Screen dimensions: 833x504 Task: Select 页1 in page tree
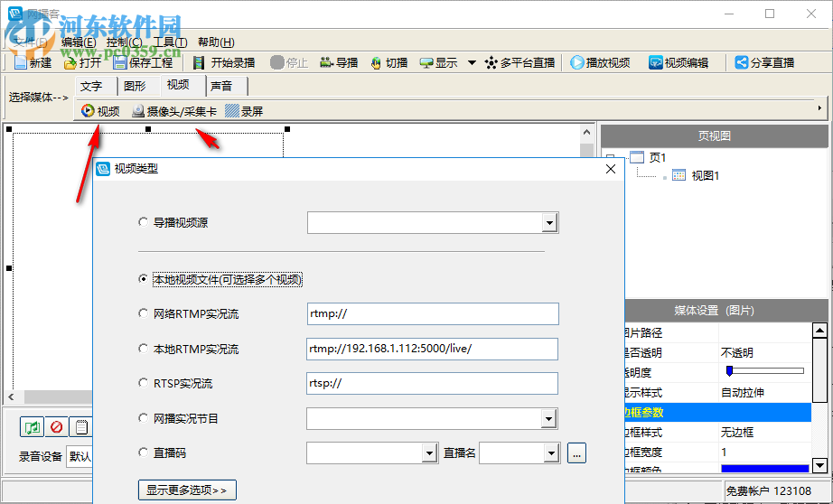tap(658, 157)
